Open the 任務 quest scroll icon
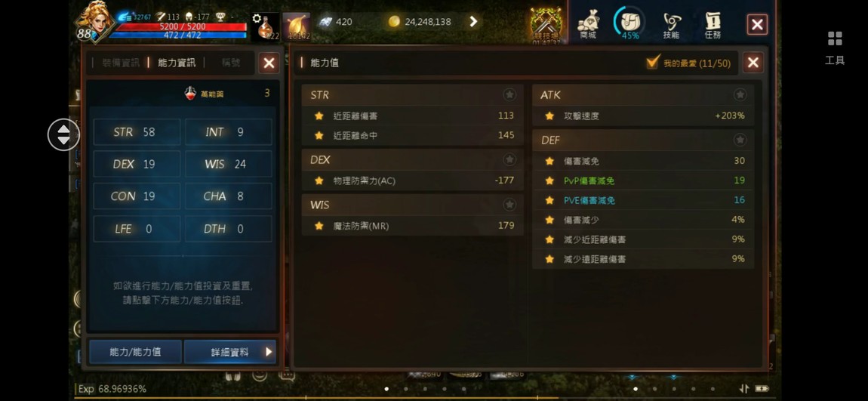Screen dimensions: 868x401 713,25
